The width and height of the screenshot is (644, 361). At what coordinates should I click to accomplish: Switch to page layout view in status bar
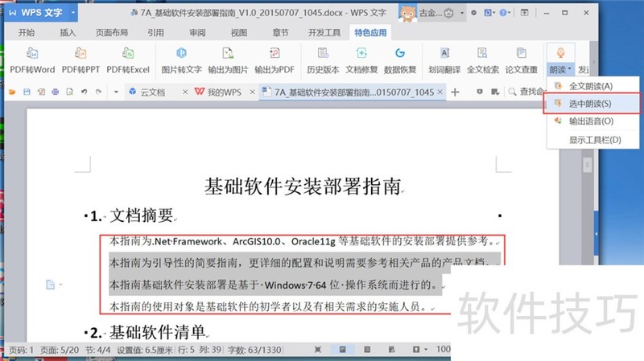342,350
